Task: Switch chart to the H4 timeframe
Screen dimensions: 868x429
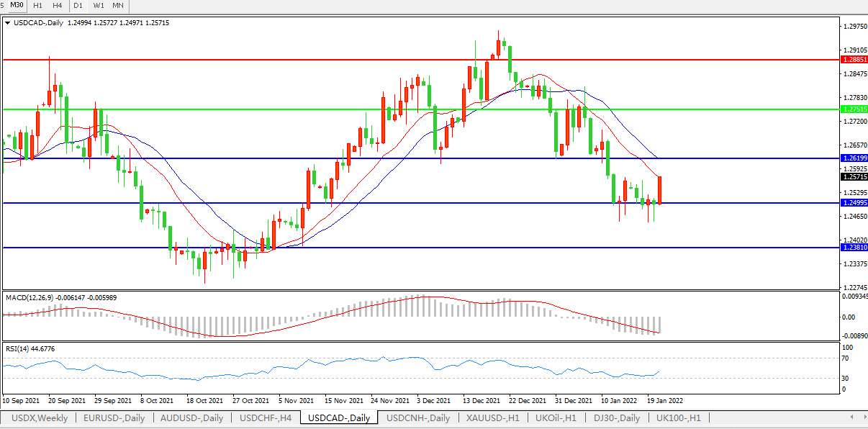Action: click(58, 6)
